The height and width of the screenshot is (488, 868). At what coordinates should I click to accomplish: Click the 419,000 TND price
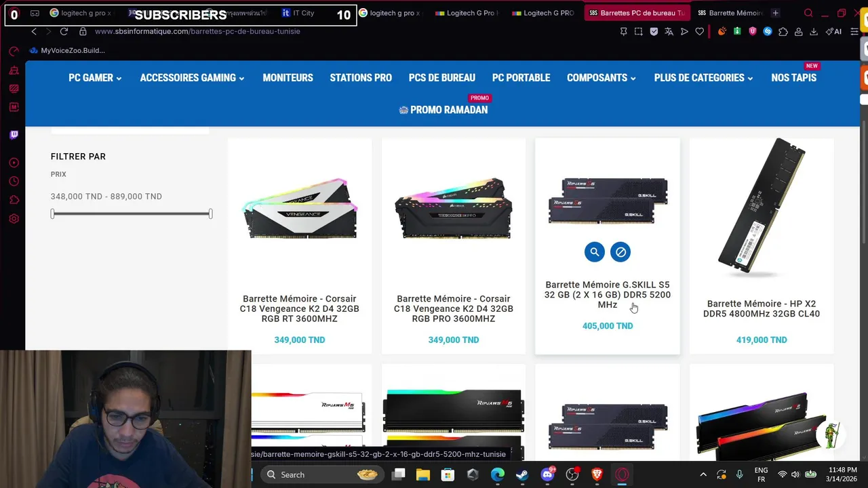point(762,340)
